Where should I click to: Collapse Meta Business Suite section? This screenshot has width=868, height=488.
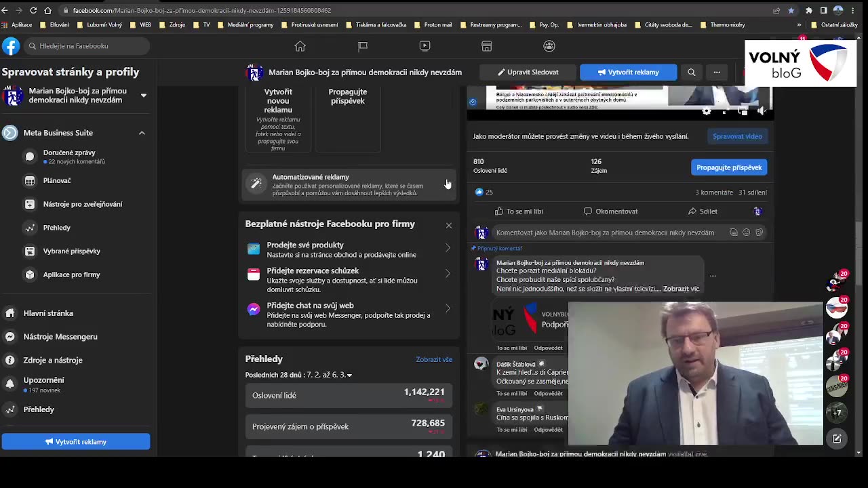142,133
